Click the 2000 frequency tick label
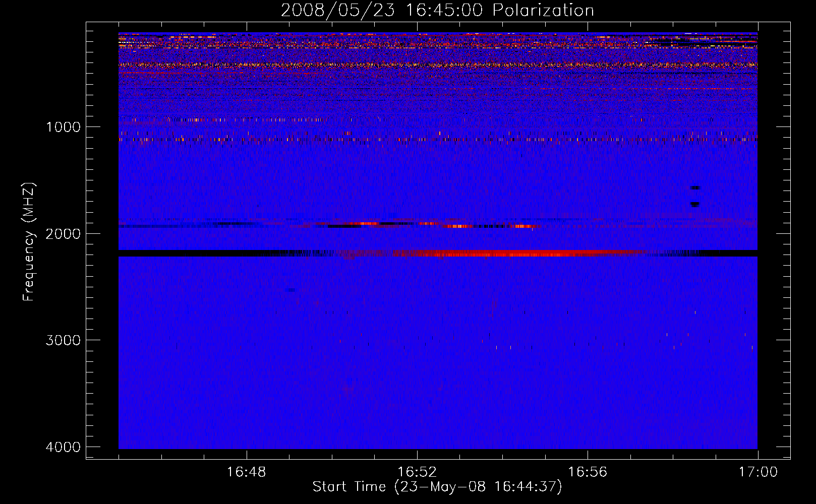 (x=63, y=234)
